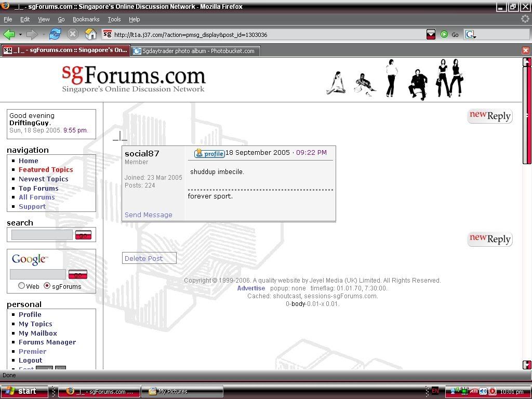Screen dimensions: 532x399
Task: Click the upper newReply button
Action: tap(489, 116)
